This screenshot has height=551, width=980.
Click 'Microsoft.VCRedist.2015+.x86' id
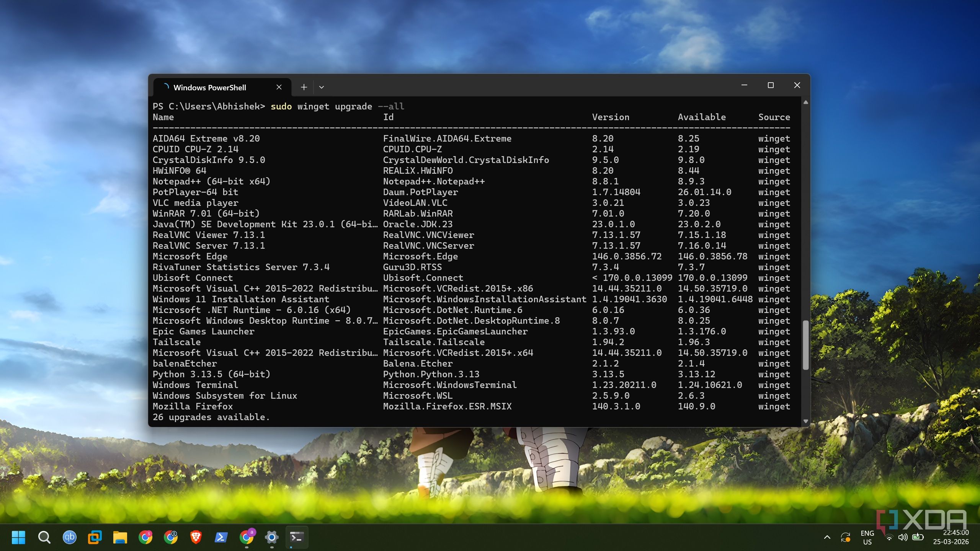(x=458, y=289)
